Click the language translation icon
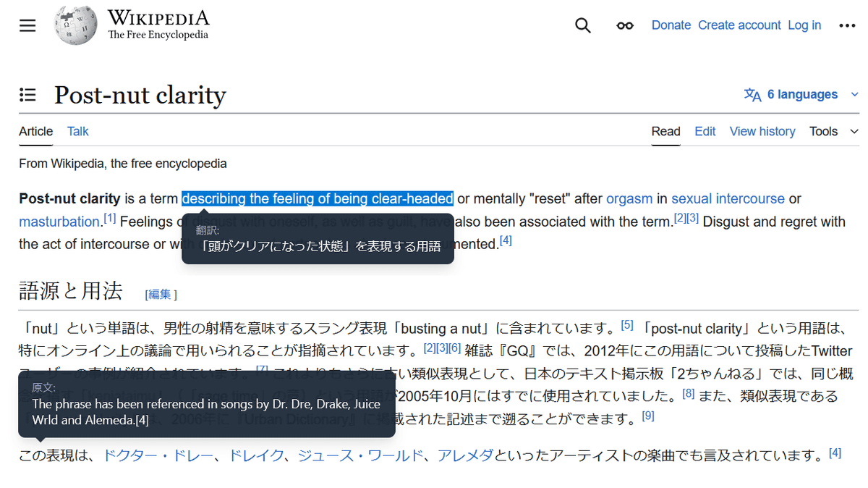Viewport: 868px width, 488px height. (752, 95)
